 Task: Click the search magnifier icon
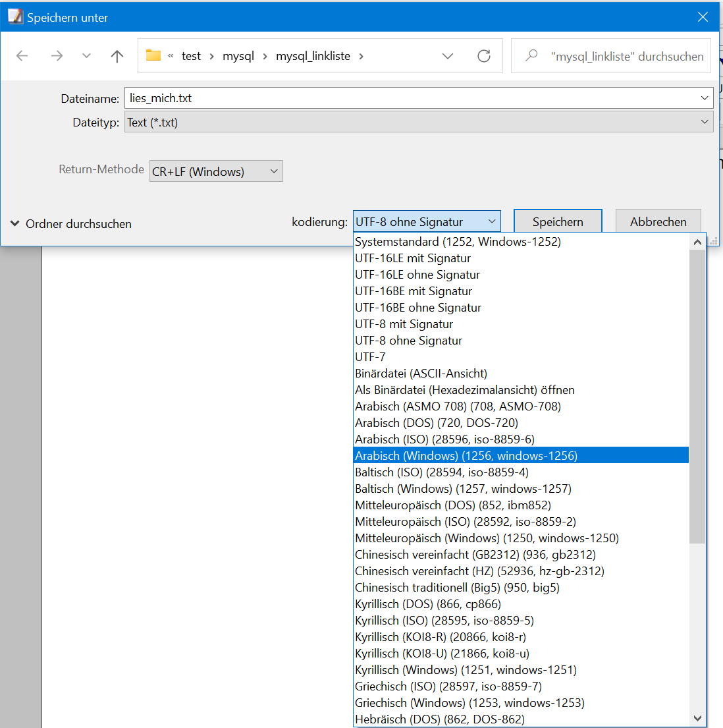tap(531, 57)
